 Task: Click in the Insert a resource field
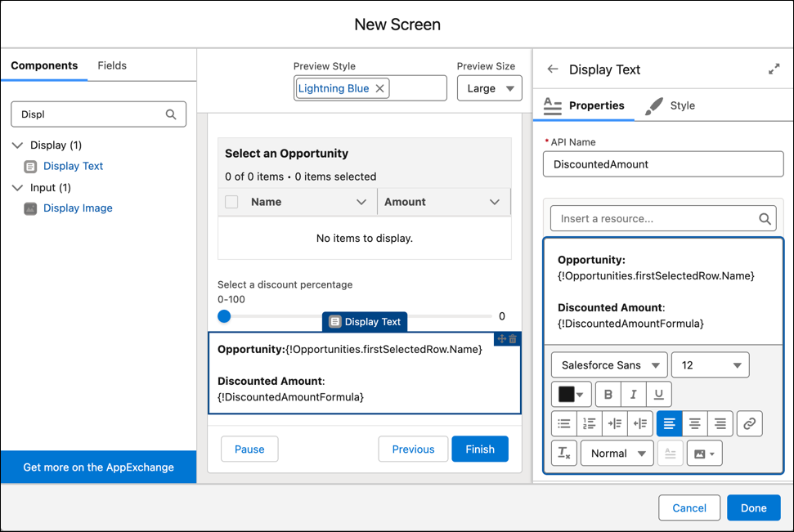(x=663, y=219)
